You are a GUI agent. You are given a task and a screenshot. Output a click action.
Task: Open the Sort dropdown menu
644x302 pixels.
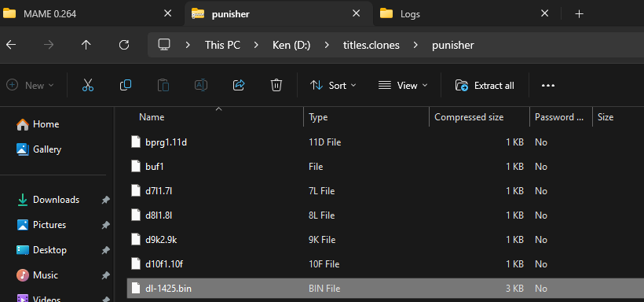(x=333, y=85)
